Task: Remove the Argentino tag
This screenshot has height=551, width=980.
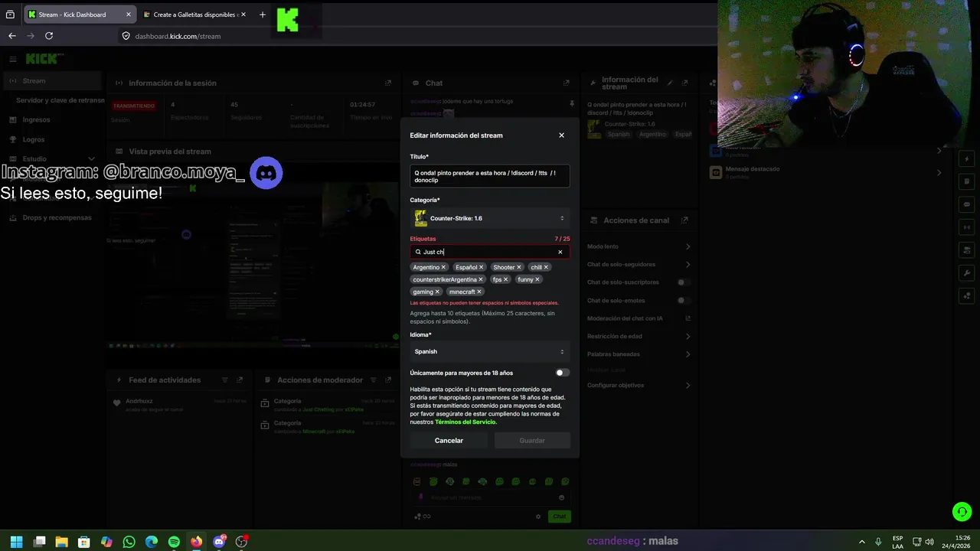Action: [x=443, y=267]
